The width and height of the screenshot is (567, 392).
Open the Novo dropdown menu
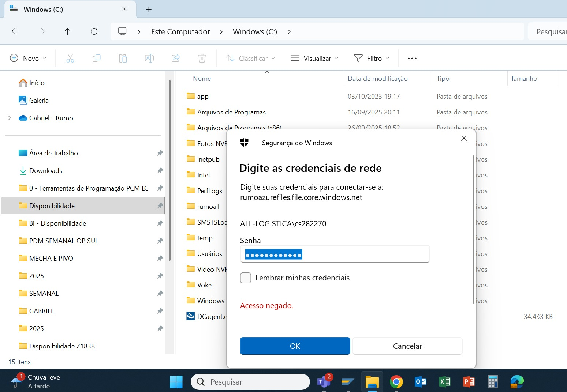click(x=28, y=58)
